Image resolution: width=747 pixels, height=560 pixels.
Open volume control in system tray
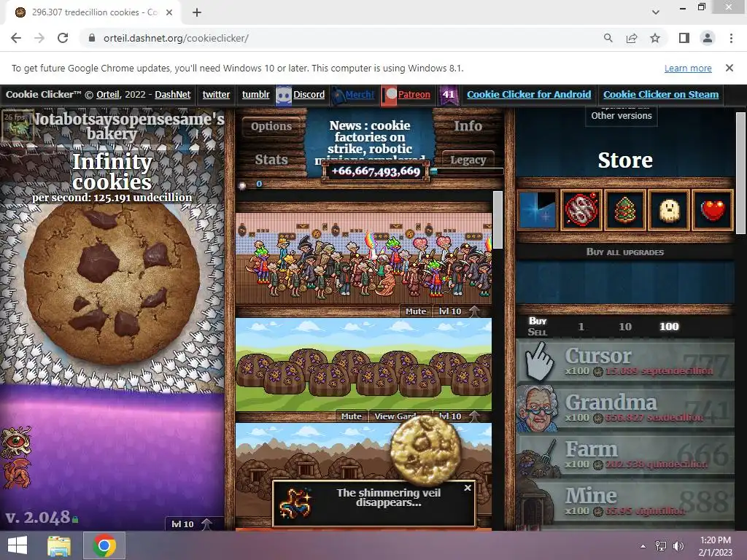click(x=678, y=545)
